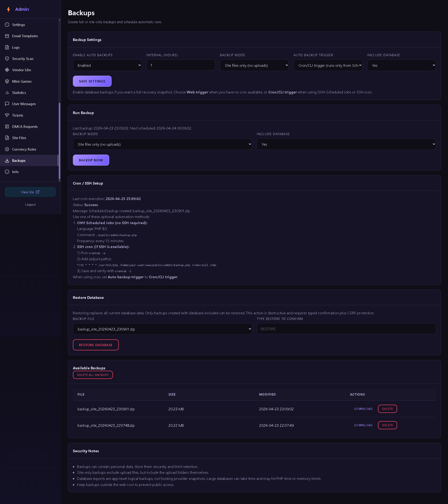Click the Save Settings button

[x=92, y=81]
